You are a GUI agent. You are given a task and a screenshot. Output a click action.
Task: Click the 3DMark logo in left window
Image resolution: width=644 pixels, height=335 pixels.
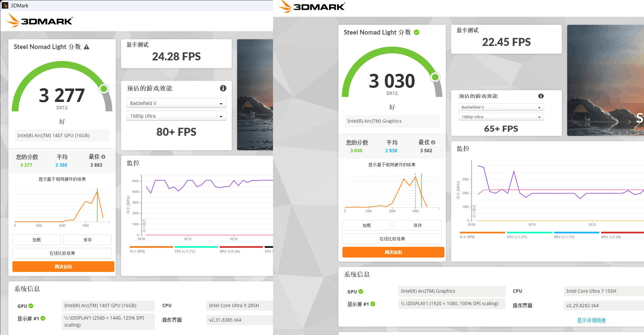(x=40, y=20)
